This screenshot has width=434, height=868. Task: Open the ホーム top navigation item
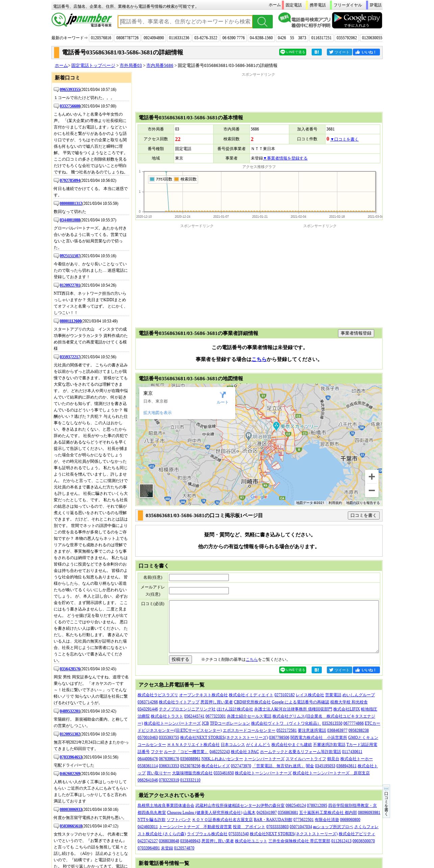[x=274, y=5]
